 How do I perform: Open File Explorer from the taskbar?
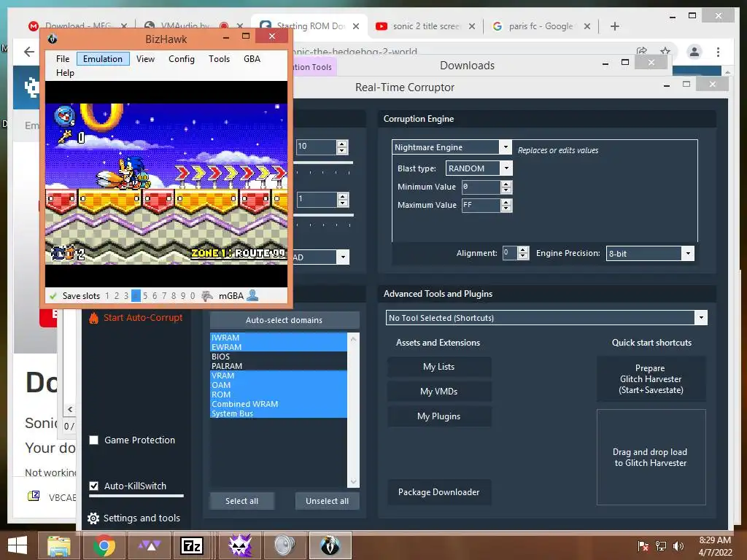(59, 545)
